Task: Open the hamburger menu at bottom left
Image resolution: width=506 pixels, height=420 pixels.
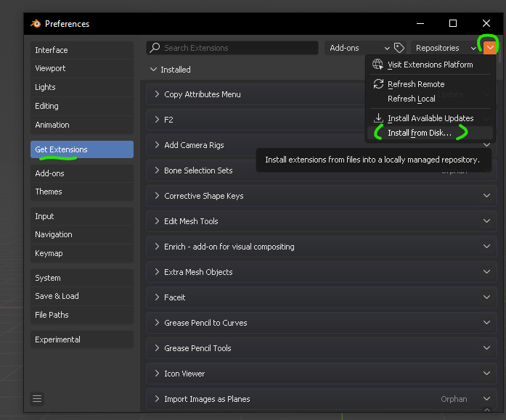Action: coord(38,398)
